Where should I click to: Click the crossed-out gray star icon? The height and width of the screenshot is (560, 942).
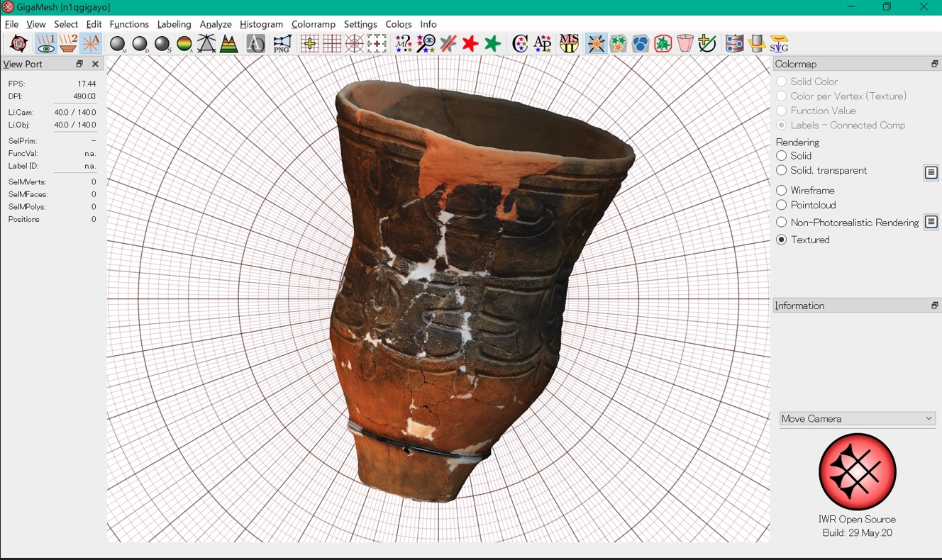(x=448, y=44)
